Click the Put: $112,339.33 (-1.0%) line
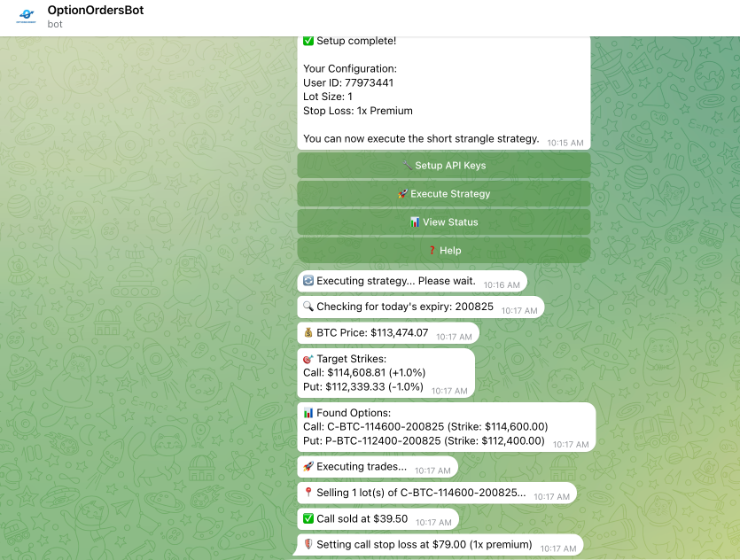Screen dimensions: 740x560 pos(363,387)
